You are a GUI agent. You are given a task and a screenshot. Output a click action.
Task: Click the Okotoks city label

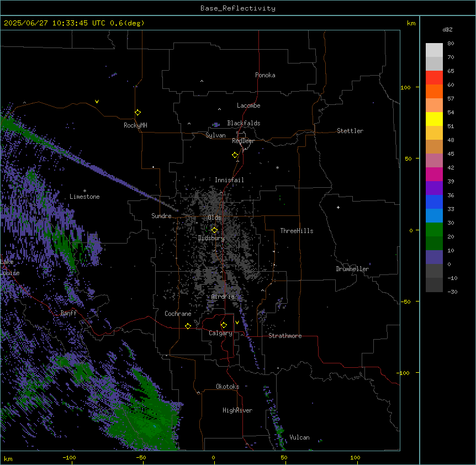tap(228, 387)
